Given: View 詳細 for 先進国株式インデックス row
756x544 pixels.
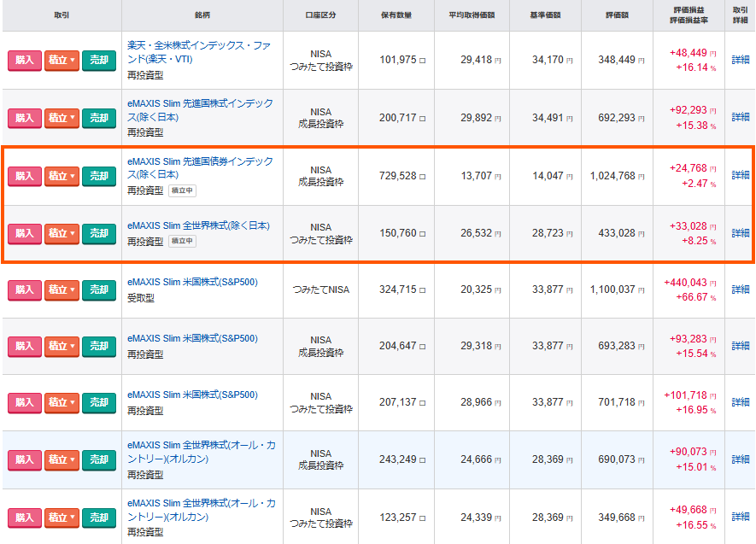Looking at the screenshot, I should tap(740, 117).
